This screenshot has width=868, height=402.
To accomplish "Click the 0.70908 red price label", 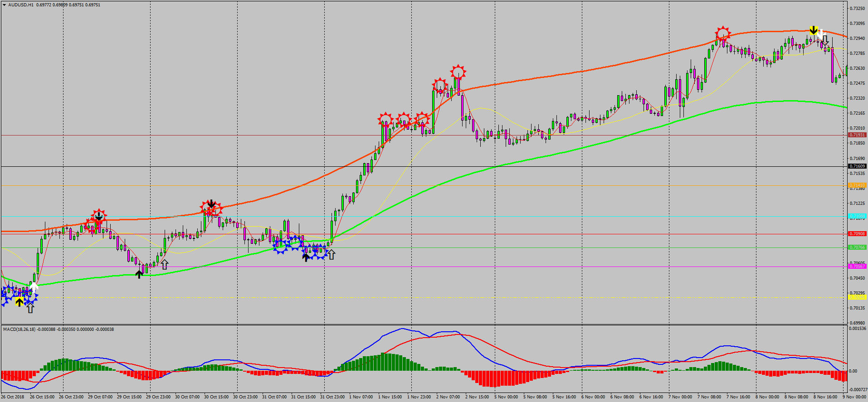I will (857, 234).
